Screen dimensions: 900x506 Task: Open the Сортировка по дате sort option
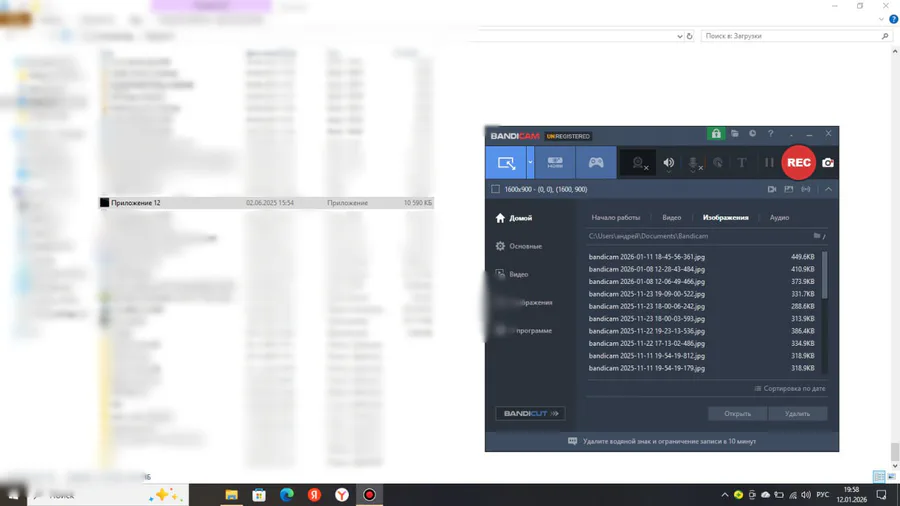[x=790, y=388]
